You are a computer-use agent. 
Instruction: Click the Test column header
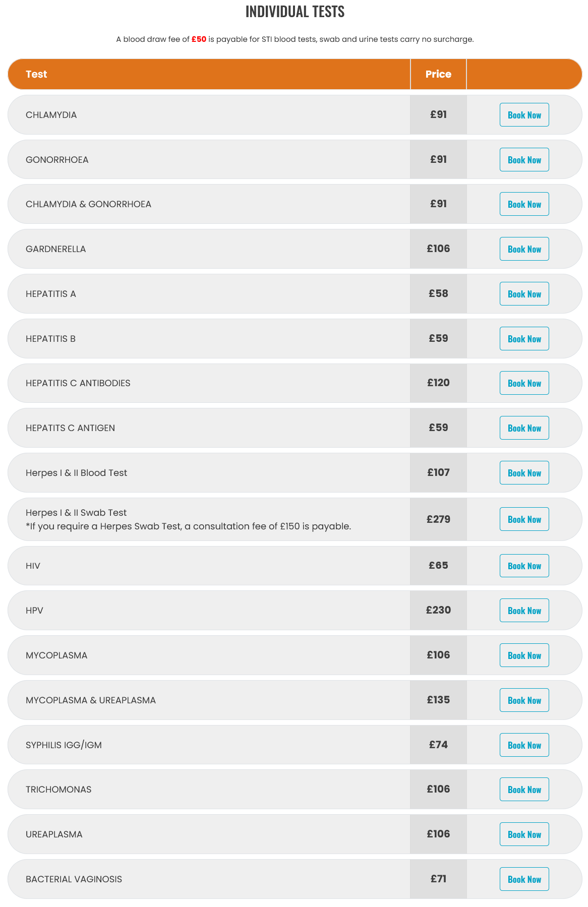pyautogui.click(x=36, y=74)
